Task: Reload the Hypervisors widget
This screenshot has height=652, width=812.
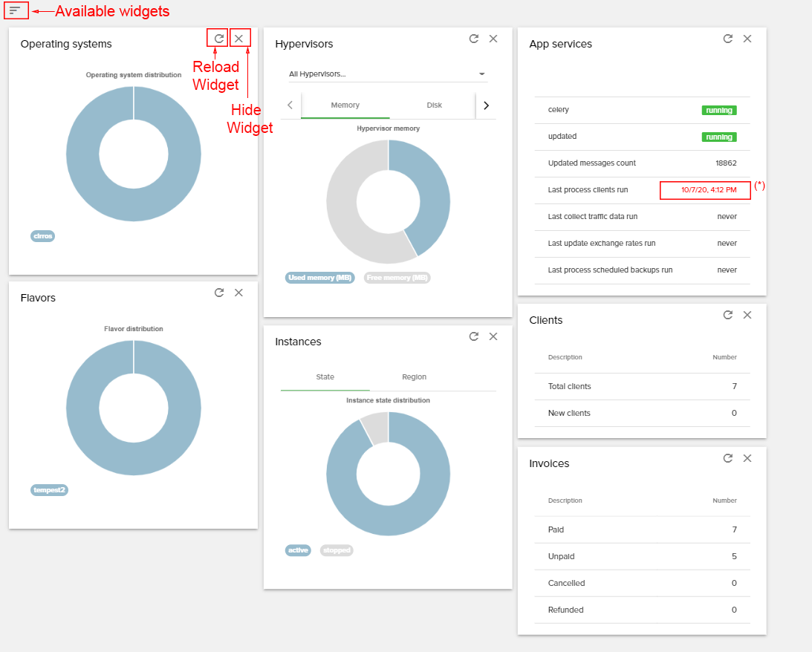Action: point(473,39)
